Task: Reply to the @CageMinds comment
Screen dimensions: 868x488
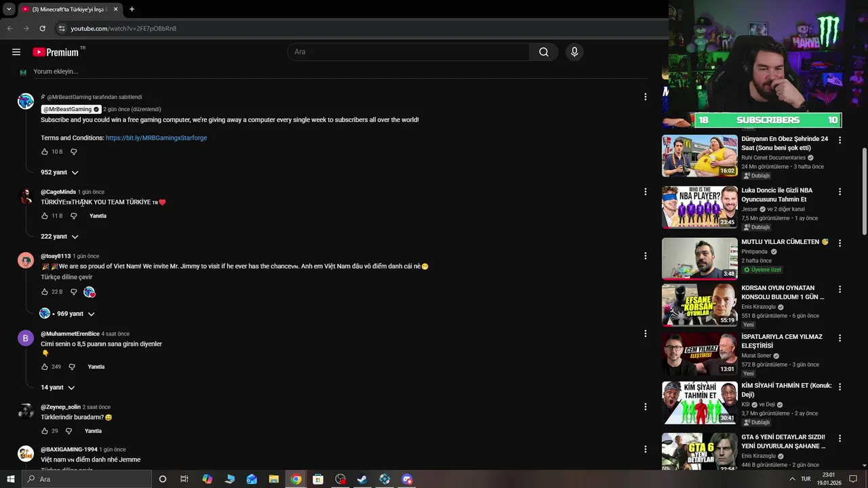Action: pyautogui.click(x=98, y=216)
